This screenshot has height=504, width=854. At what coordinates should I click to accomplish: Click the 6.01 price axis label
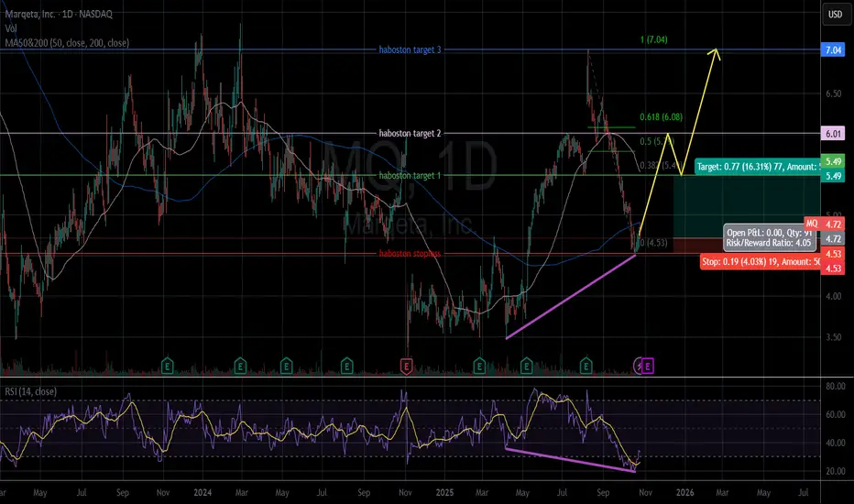point(833,134)
